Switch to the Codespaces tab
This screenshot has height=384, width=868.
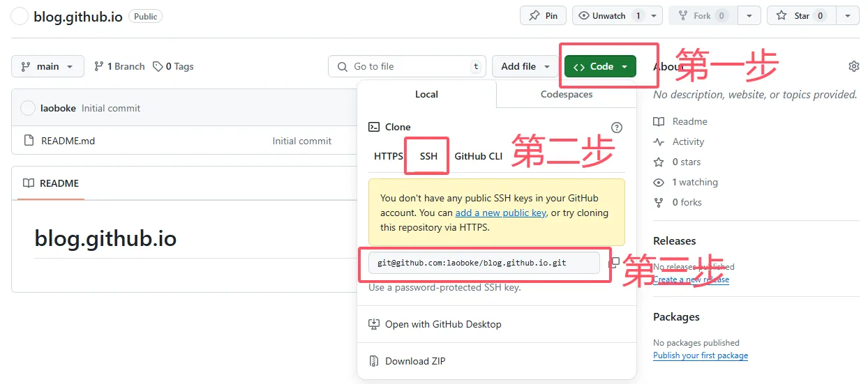(x=566, y=94)
